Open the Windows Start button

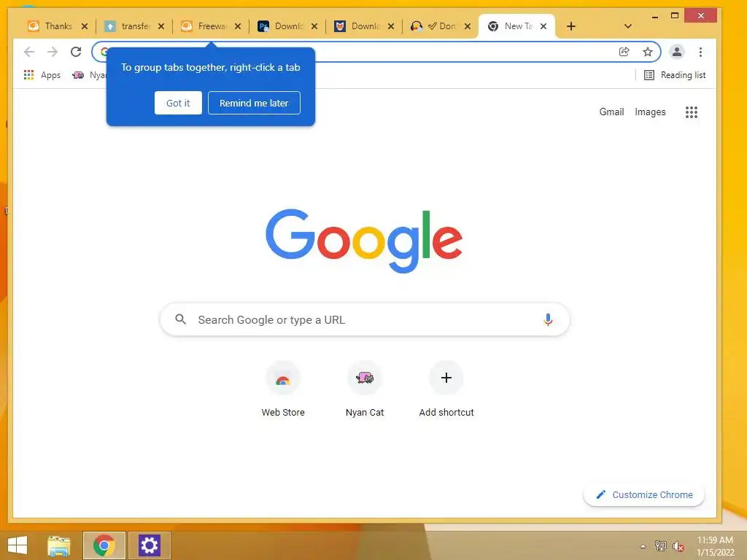pos(18,545)
